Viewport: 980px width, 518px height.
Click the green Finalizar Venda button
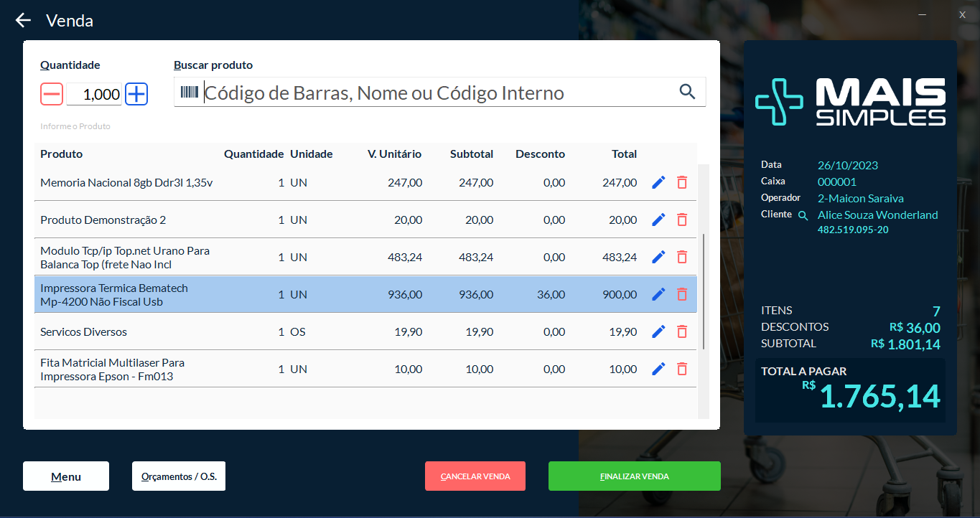pyautogui.click(x=634, y=476)
